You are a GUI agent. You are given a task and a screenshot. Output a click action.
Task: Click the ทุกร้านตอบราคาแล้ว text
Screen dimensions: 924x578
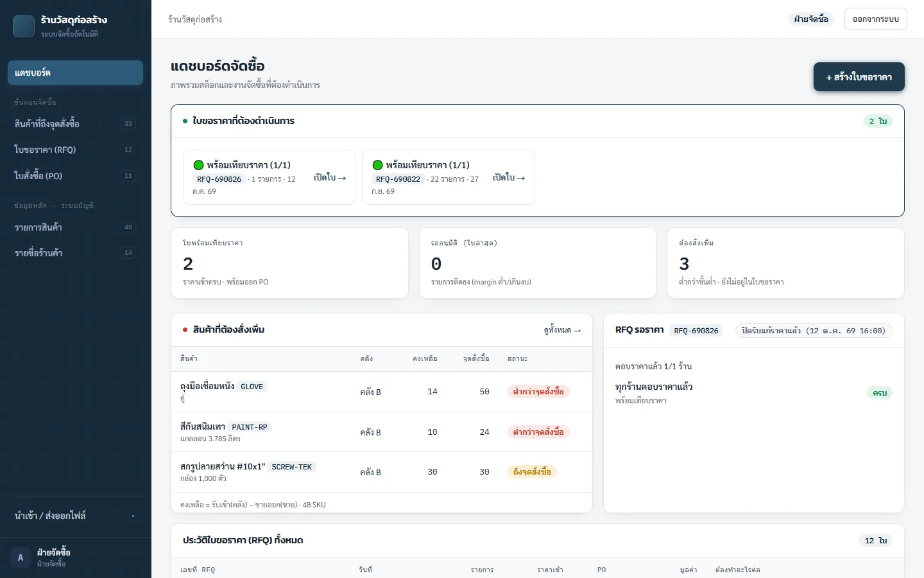pyautogui.click(x=654, y=387)
